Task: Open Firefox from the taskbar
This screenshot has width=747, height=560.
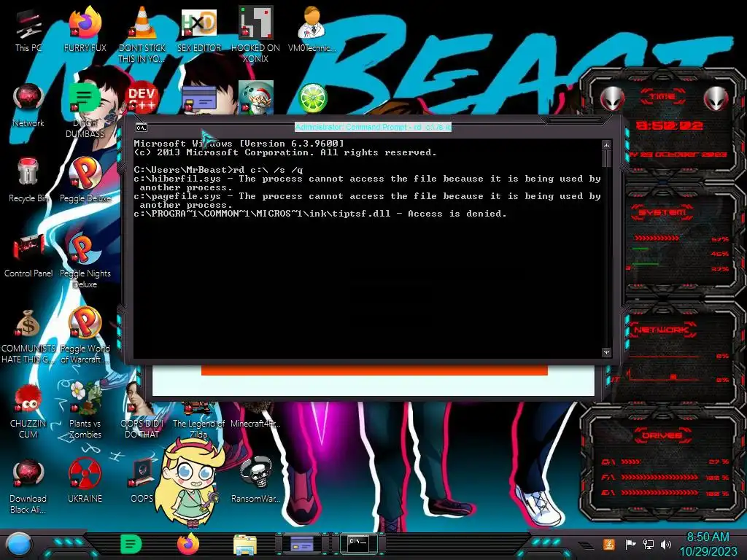Action: click(188, 544)
